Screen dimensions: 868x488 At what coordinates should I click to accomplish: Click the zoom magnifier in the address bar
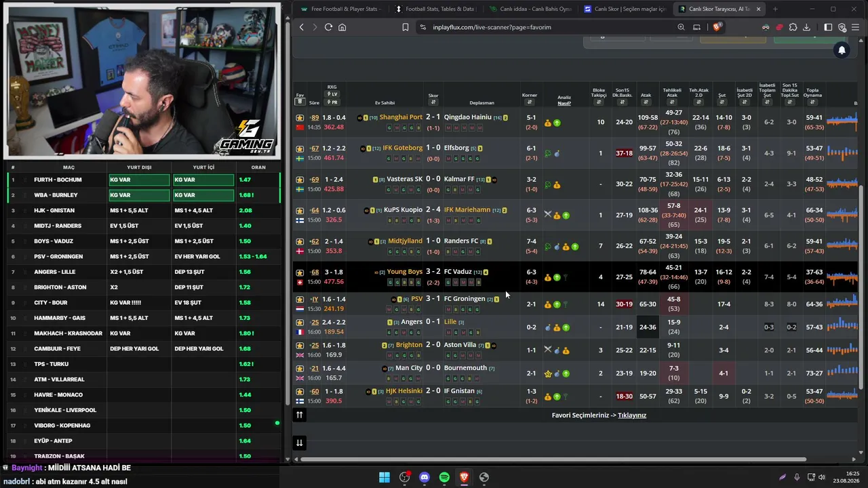coord(681,27)
